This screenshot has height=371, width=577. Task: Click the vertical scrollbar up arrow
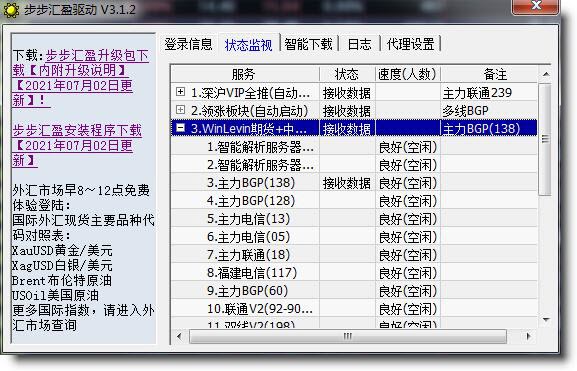click(546, 74)
